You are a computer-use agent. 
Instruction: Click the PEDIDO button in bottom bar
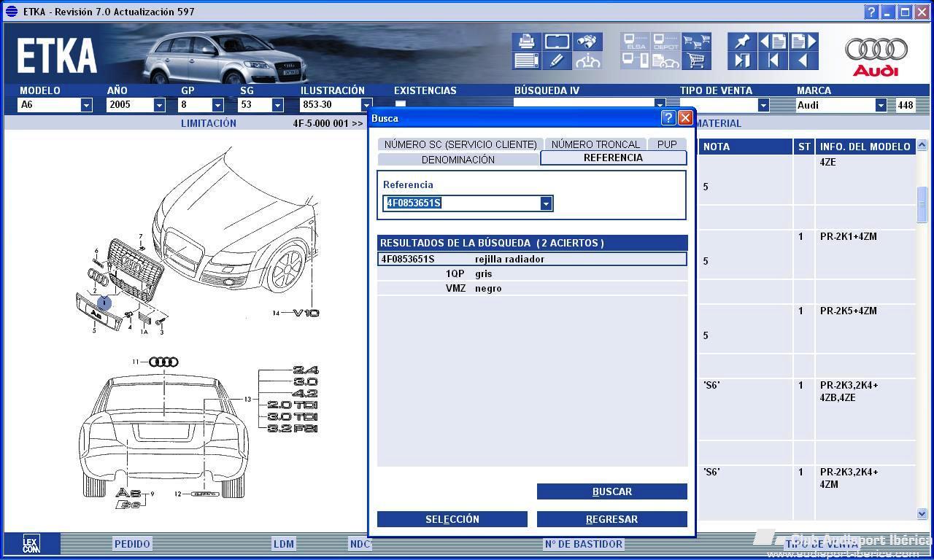tap(132, 544)
